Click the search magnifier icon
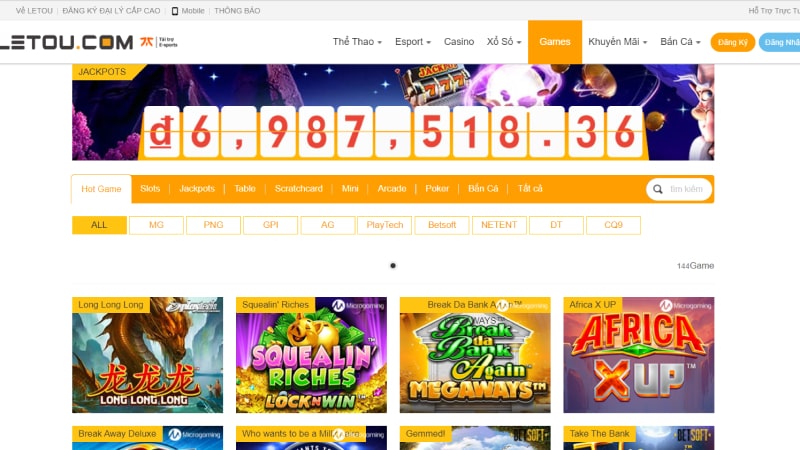The height and width of the screenshot is (450, 800). tap(658, 189)
